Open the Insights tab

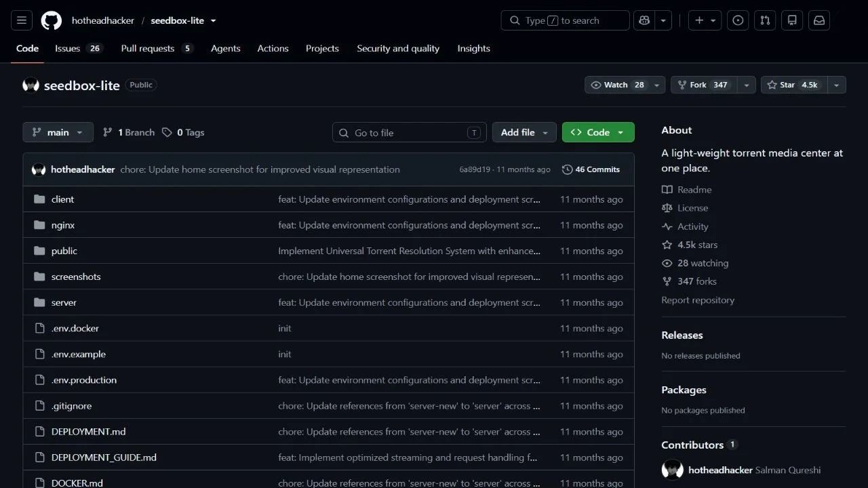[473, 48]
